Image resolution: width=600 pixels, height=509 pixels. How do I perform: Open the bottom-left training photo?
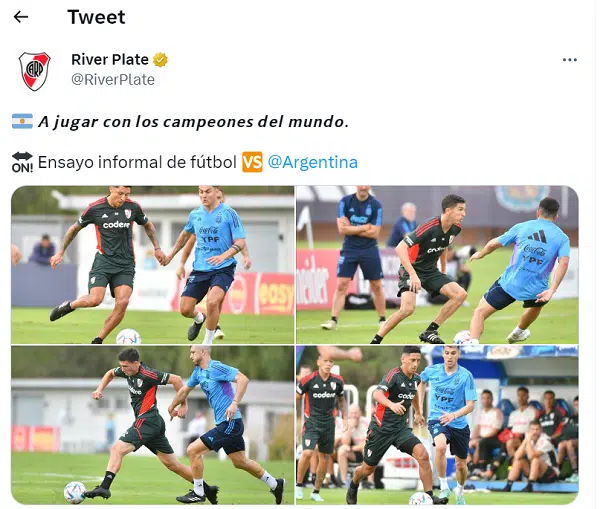coord(153,425)
